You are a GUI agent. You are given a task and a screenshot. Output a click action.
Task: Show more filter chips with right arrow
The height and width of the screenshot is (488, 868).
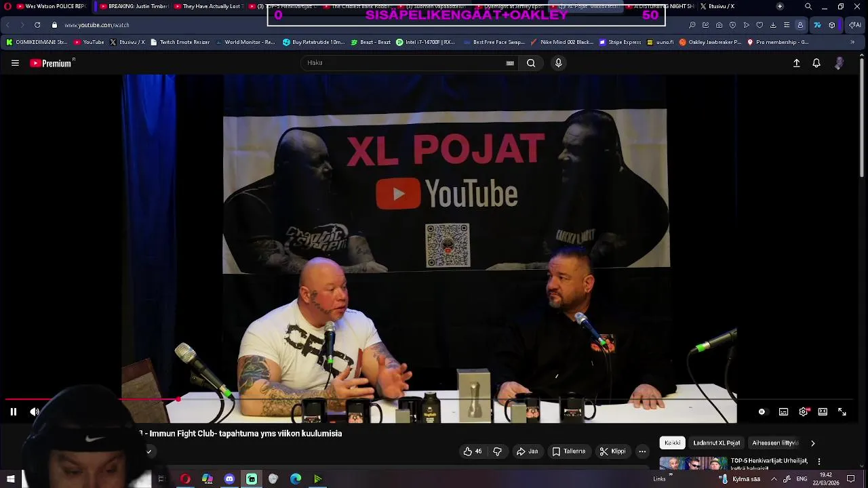[x=812, y=443]
